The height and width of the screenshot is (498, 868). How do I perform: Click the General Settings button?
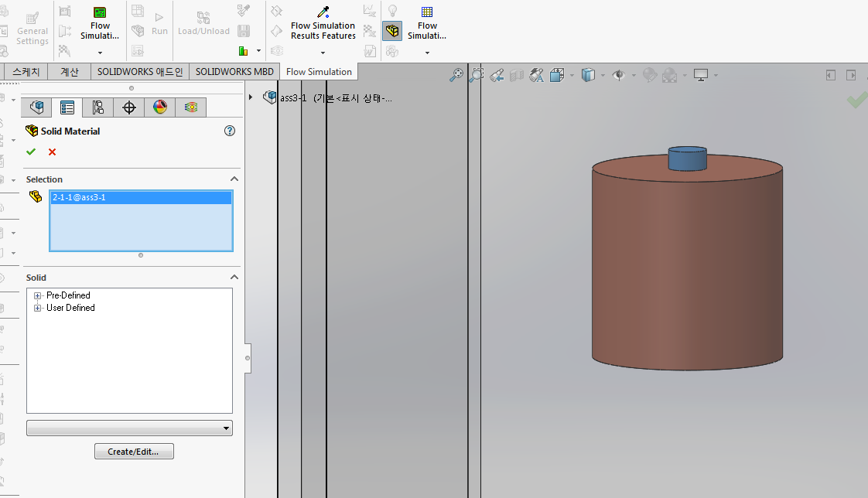coord(32,28)
